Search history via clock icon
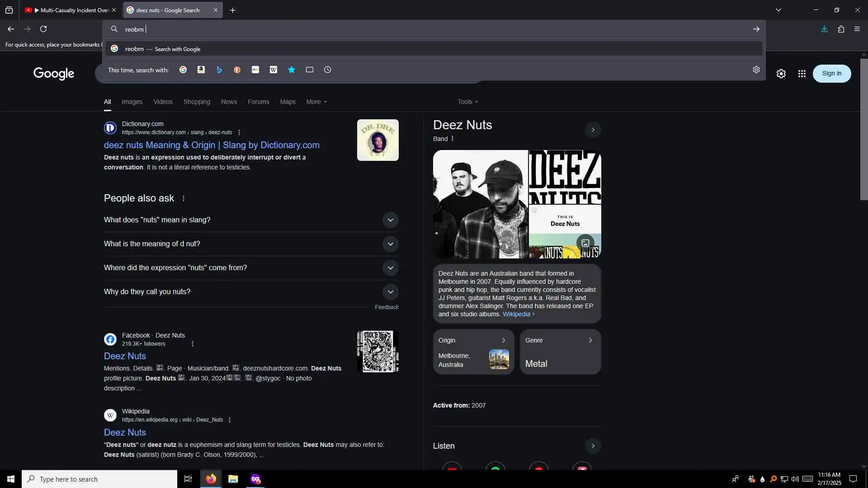This screenshot has height=488, width=868. click(328, 70)
